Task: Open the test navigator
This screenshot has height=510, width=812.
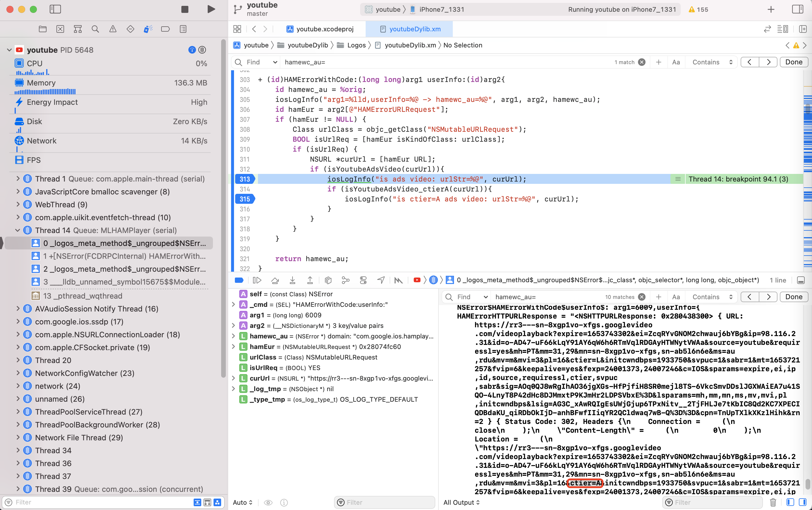Action: coord(130,29)
